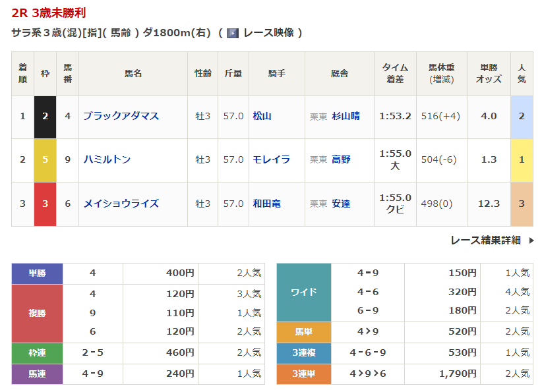Open jockey 和田竜 profile

[x=267, y=204]
